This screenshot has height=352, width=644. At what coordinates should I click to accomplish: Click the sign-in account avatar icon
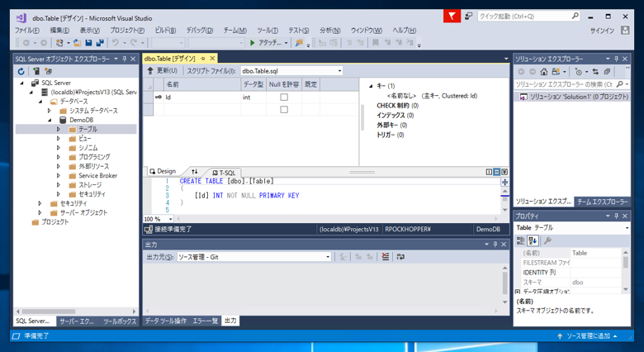point(625,31)
